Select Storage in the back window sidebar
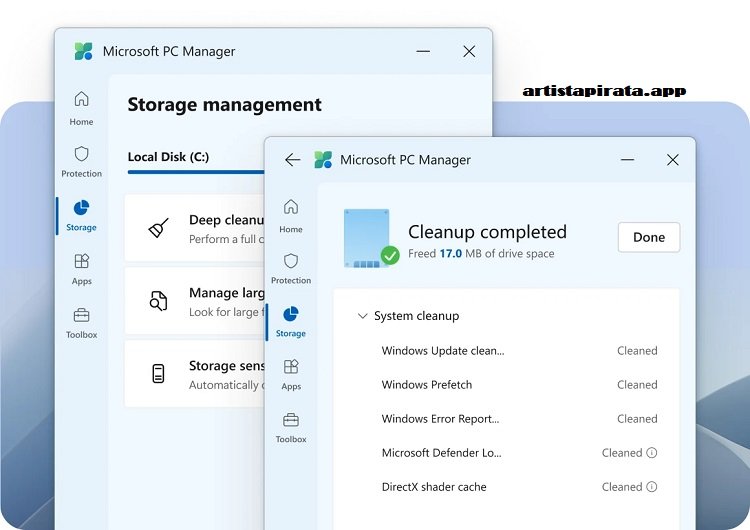 (81, 216)
